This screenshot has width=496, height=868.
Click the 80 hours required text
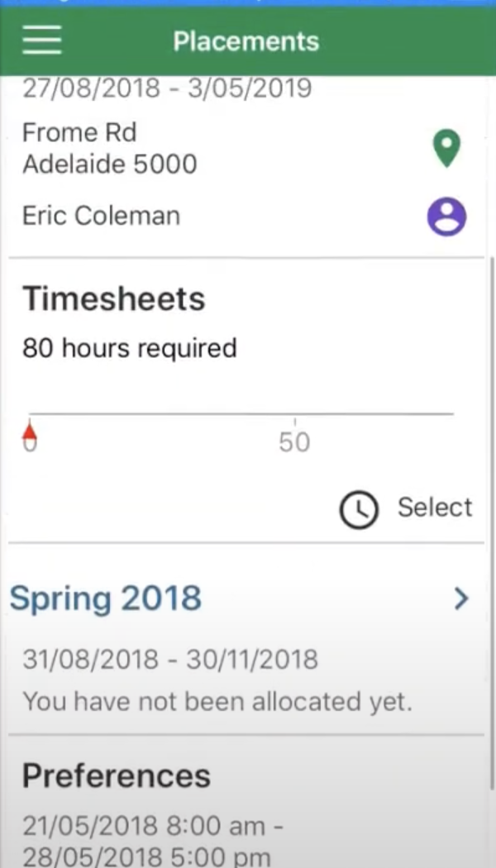coord(130,348)
